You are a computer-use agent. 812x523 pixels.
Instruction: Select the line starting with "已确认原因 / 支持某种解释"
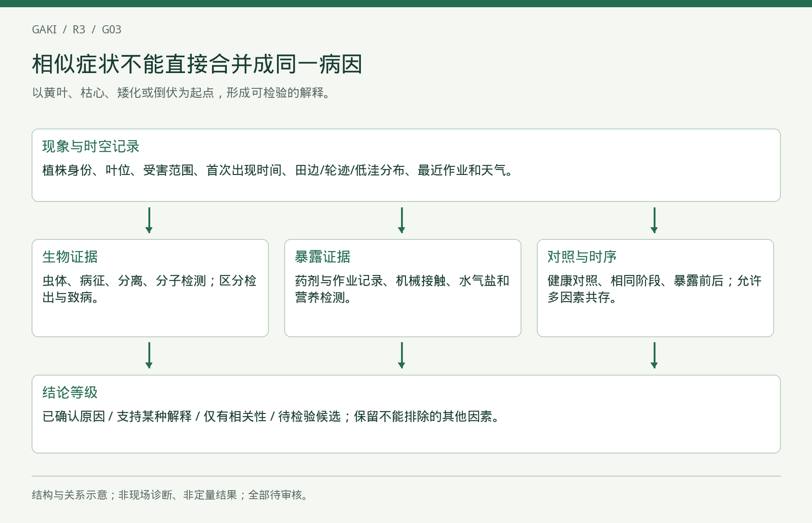271,416
